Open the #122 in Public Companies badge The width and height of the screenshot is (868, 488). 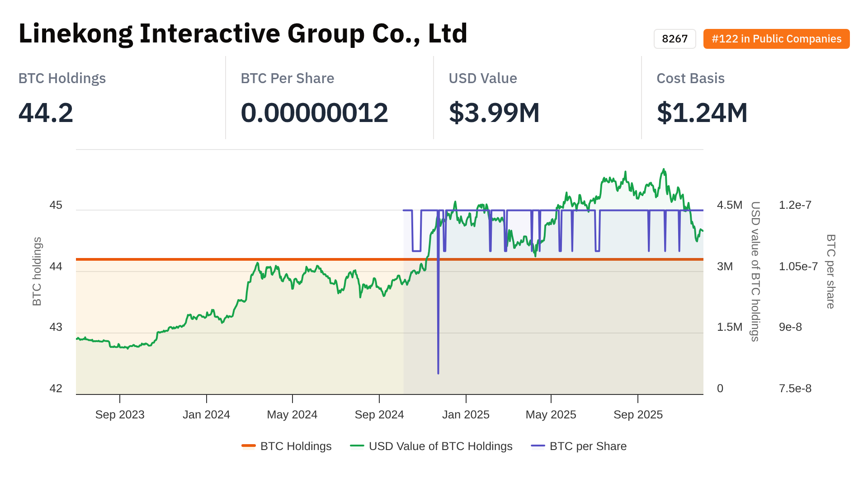pos(776,39)
